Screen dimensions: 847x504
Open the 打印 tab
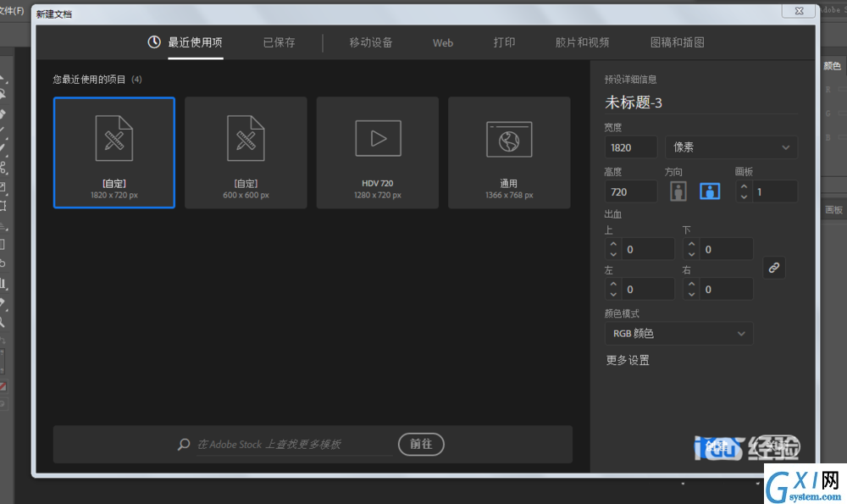click(x=504, y=42)
